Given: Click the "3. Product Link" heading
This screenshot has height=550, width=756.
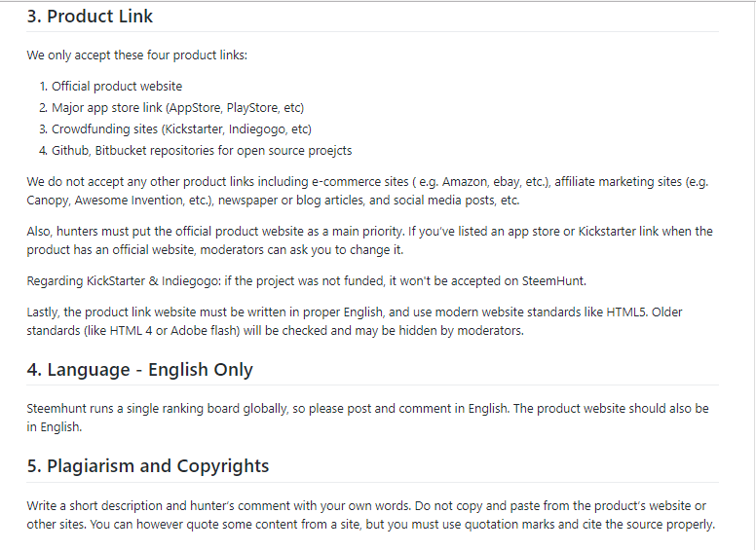Looking at the screenshot, I should (x=90, y=17).
